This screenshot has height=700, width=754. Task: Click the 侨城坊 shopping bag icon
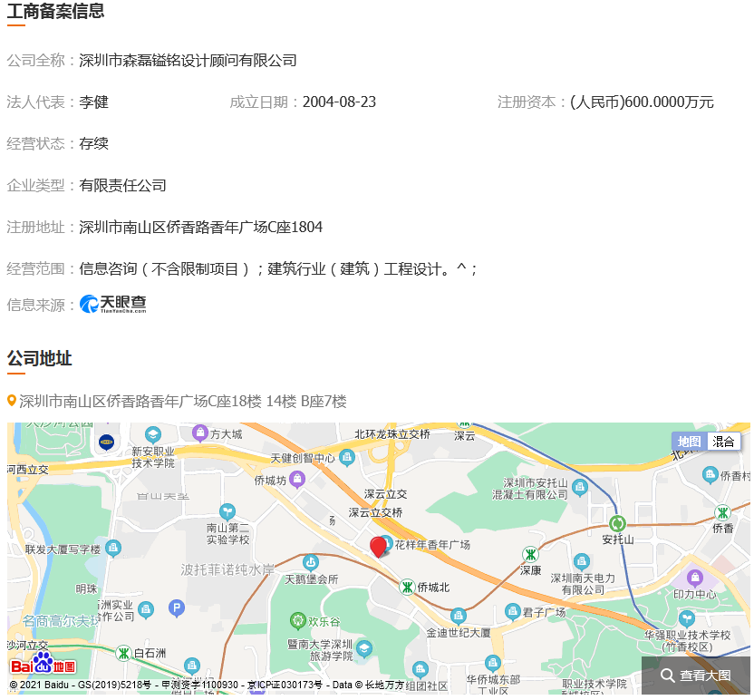click(297, 479)
